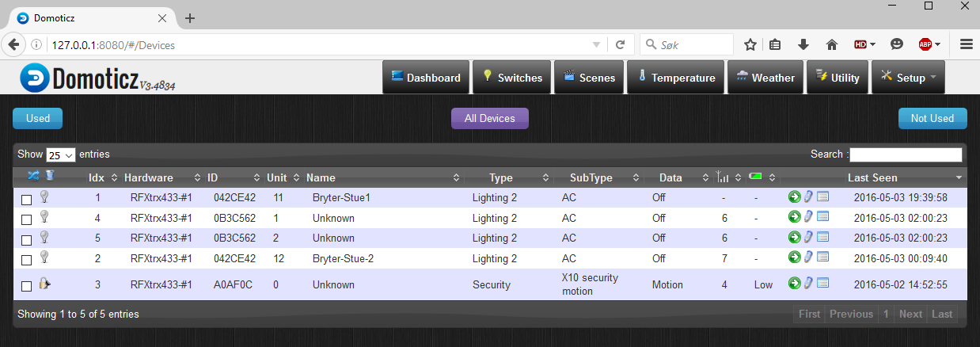Open the Show entries count dropdown
Screen dimensions: 980x347
pos(61,155)
